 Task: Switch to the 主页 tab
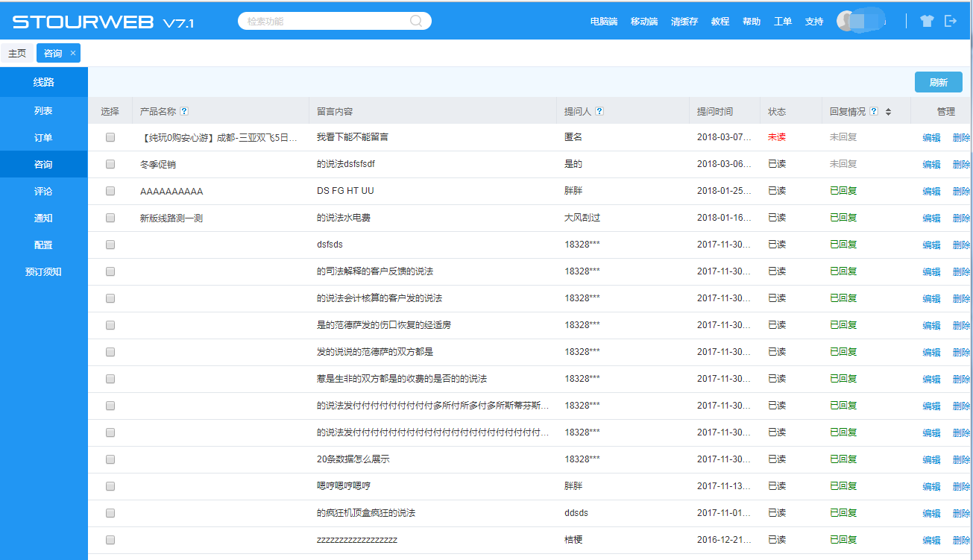pyautogui.click(x=17, y=53)
